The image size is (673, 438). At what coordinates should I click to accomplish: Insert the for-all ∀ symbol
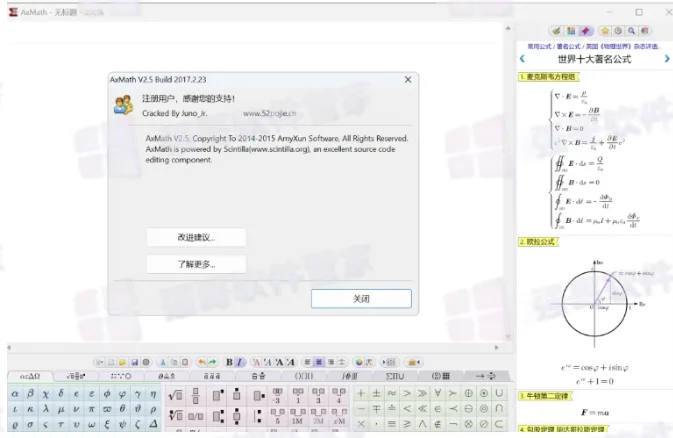[x=437, y=393]
